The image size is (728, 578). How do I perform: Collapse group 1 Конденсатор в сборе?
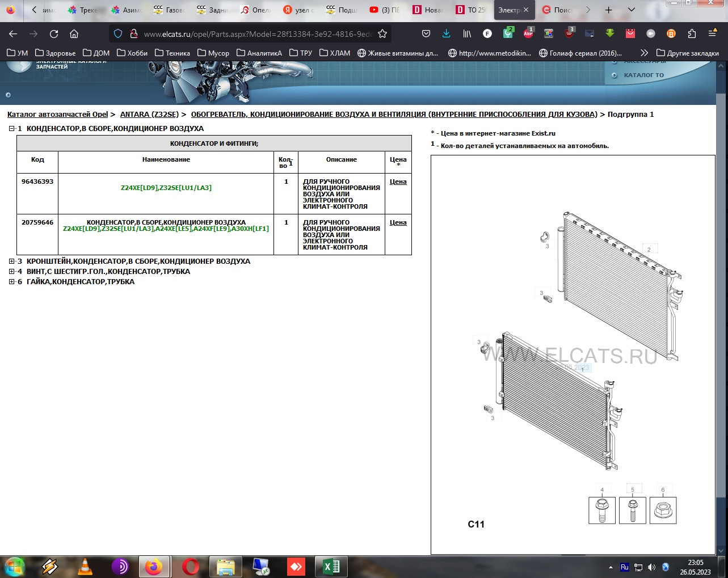(x=11, y=129)
